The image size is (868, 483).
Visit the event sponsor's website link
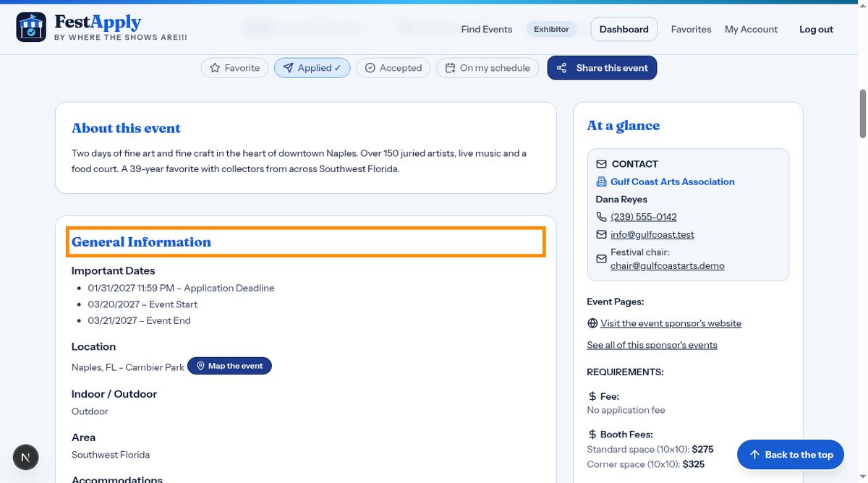(x=671, y=323)
